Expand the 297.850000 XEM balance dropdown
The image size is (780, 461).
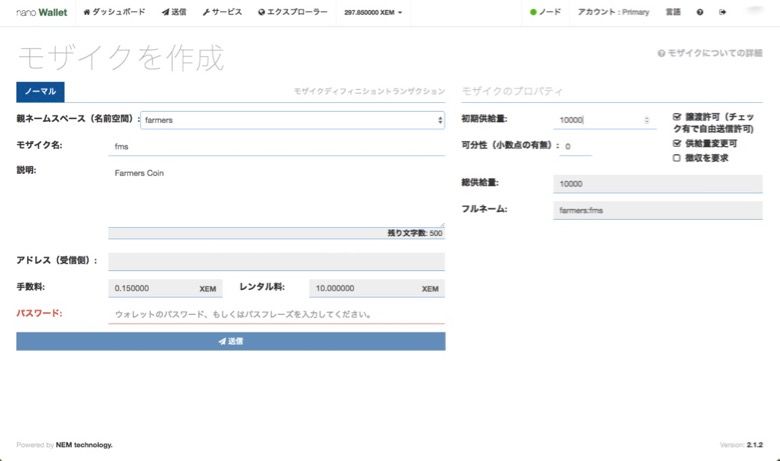[373, 12]
